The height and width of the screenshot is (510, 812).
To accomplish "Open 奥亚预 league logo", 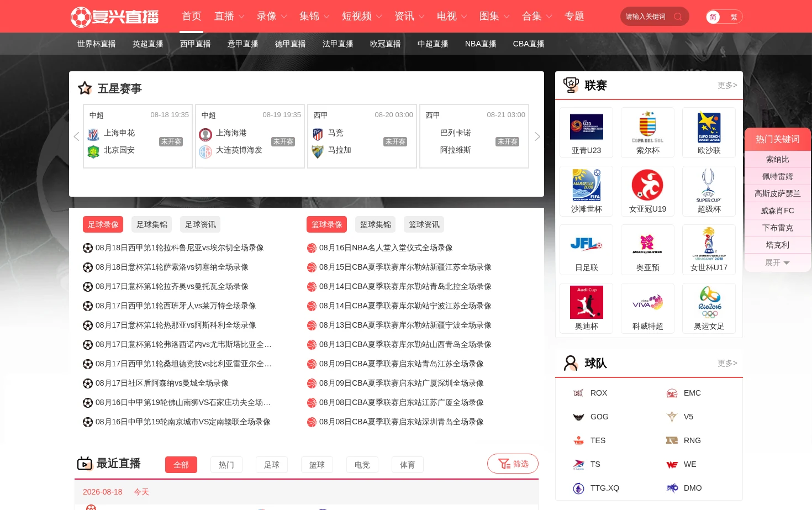I will (x=647, y=244).
